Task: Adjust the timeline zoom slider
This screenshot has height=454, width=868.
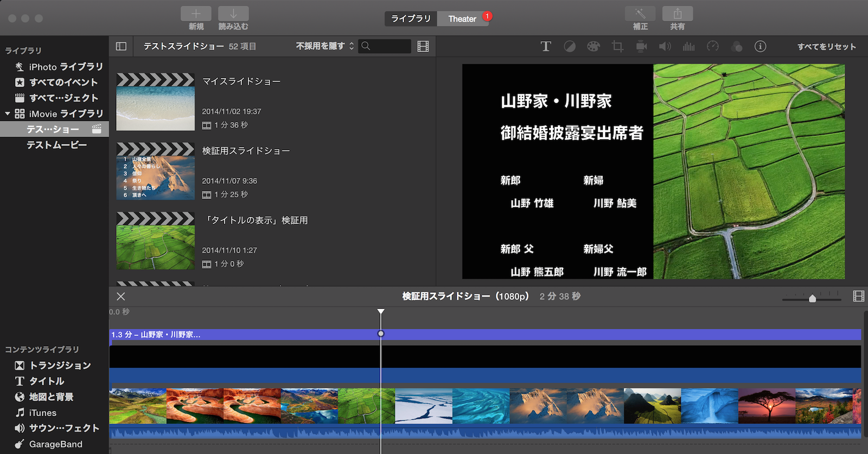Action: [812, 298]
